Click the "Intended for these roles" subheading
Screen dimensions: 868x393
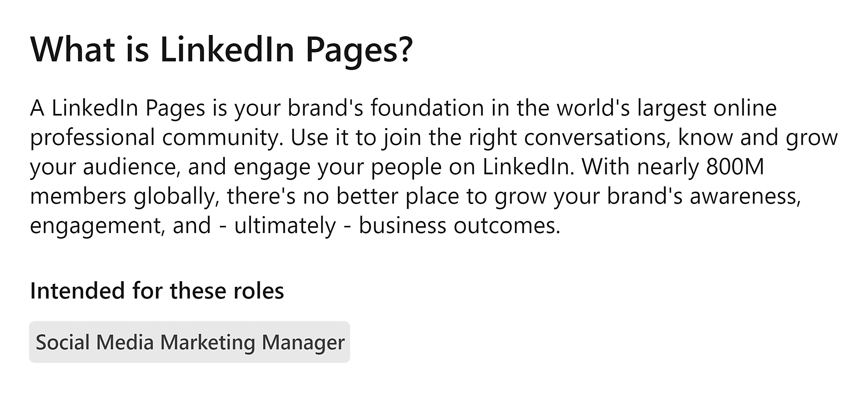[157, 291]
